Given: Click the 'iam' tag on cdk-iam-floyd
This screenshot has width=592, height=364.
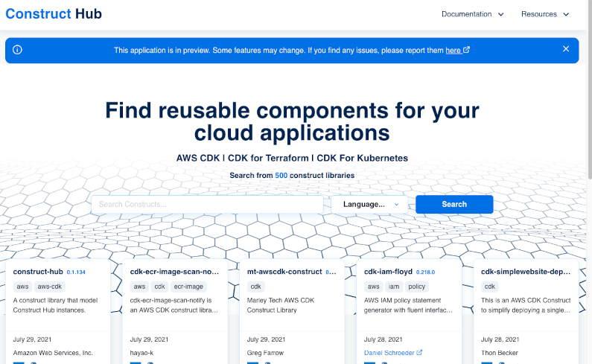Looking at the screenshot, I should tap(394, 287).
